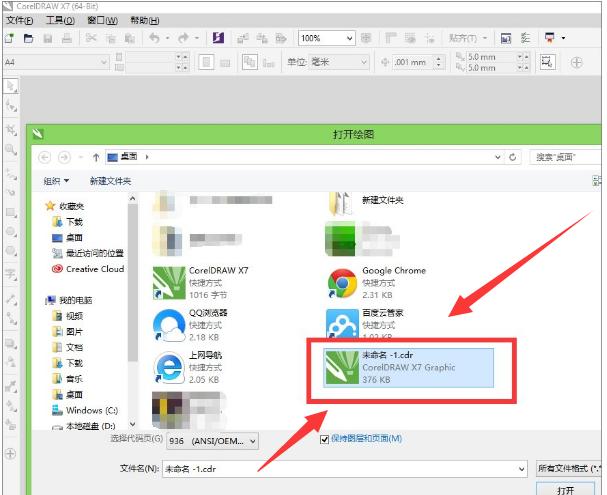Click the Open folder icon in toolbar

[28, 38]
